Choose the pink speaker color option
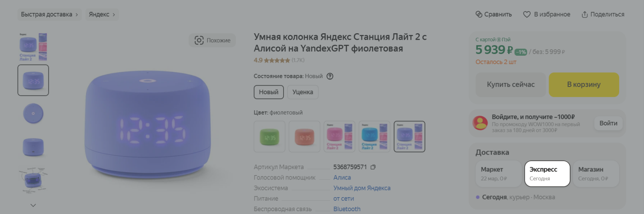 [340, 137]
